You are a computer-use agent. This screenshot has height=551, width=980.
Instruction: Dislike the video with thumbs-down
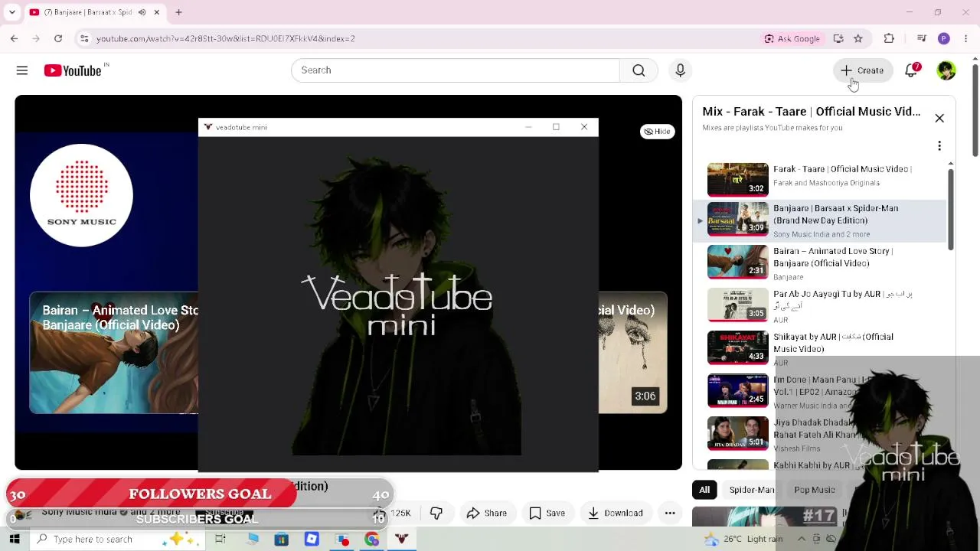(x=436, y=513)
